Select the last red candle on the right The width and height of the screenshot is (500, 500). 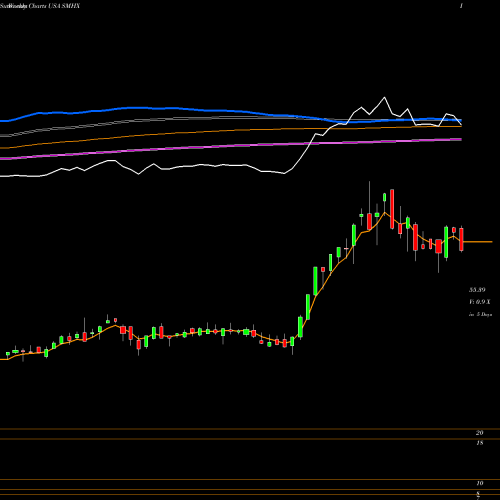click(x=461, y=239)
